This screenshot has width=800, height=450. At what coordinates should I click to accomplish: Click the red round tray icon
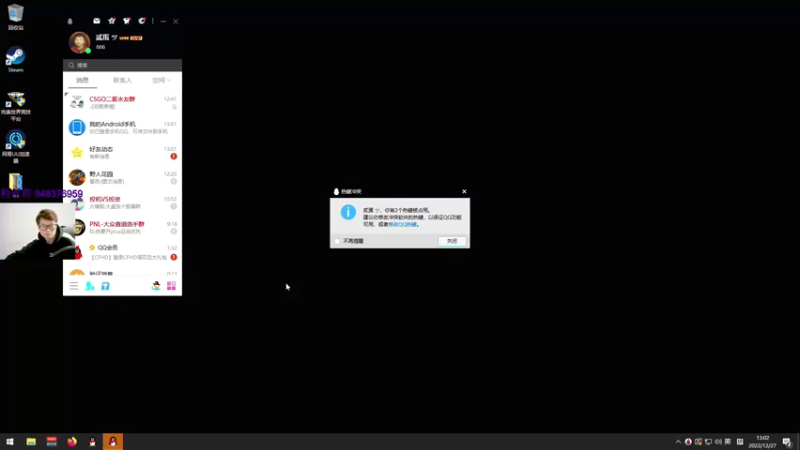tap(688, 442)
